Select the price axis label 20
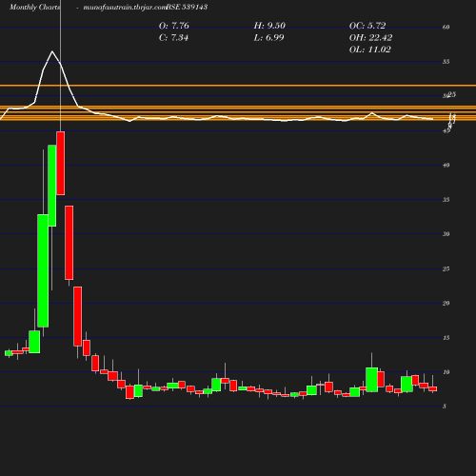This screenshot has width=476, height=476. click(446, 304)
